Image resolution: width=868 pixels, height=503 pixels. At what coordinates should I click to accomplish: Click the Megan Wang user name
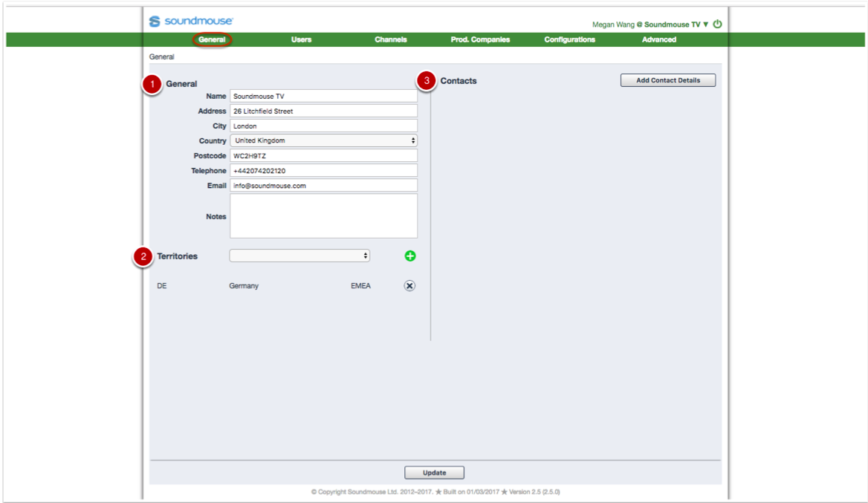click(613, 25)
